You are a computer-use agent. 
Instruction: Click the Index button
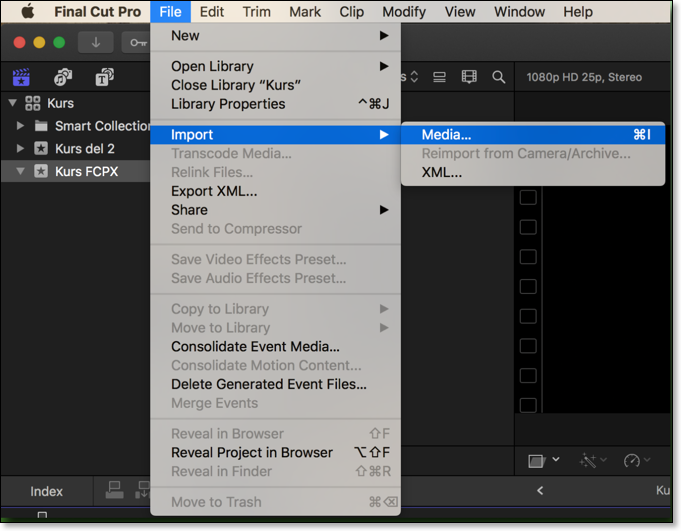tap(46, 491)
